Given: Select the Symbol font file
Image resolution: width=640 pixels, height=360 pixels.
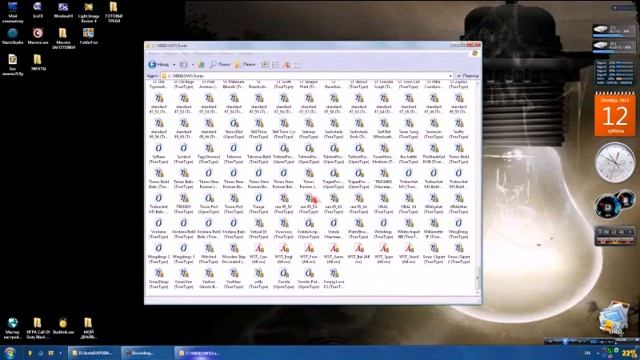Looking at the screenshot, I should point(184,153).
